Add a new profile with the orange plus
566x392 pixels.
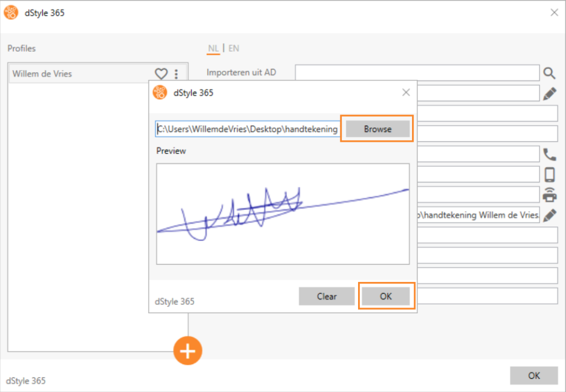[188, 350]
